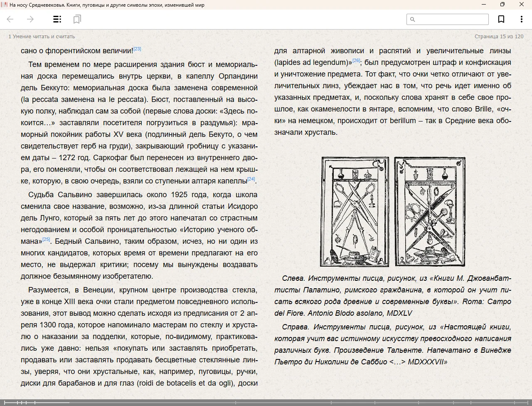Viewport: 532px width, 406px height.
Task: Open the three-dot options menu
Action: 521,19
